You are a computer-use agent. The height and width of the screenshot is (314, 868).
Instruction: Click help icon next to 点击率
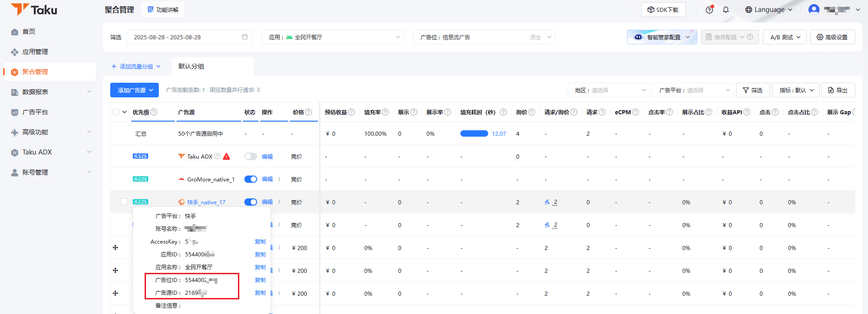(x=669, y=112)
